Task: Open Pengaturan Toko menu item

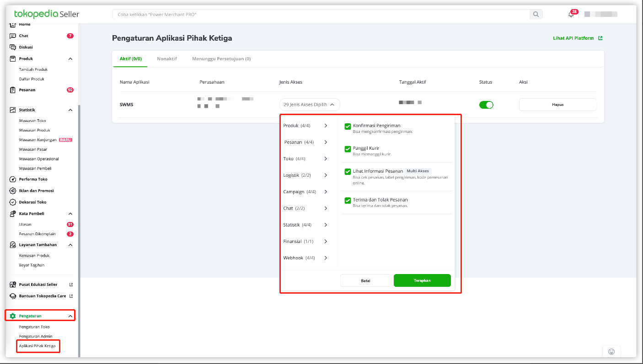Action: pos(34,327)
